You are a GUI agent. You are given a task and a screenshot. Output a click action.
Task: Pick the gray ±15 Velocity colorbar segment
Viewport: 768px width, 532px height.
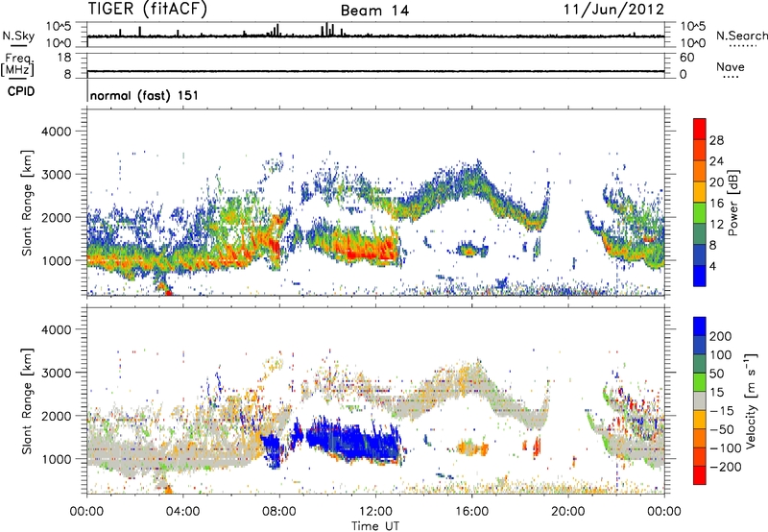(x=700, y=400)
